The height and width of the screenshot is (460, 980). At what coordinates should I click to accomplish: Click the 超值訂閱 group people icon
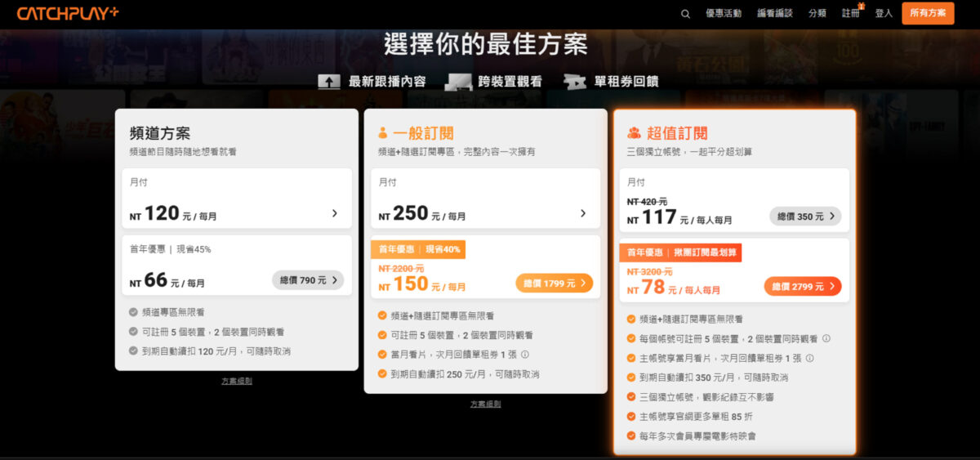click(634, 133)
